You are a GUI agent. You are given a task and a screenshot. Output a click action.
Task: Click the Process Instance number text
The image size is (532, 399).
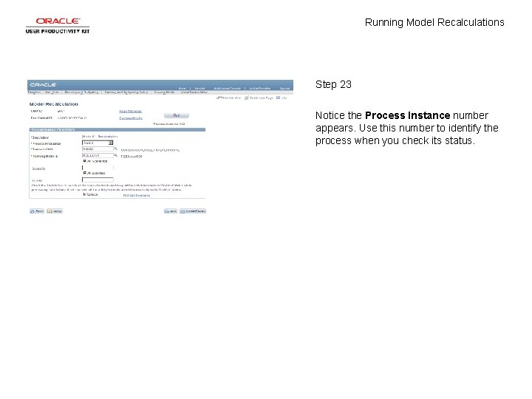pyautogui.click(x=169, y=124)
